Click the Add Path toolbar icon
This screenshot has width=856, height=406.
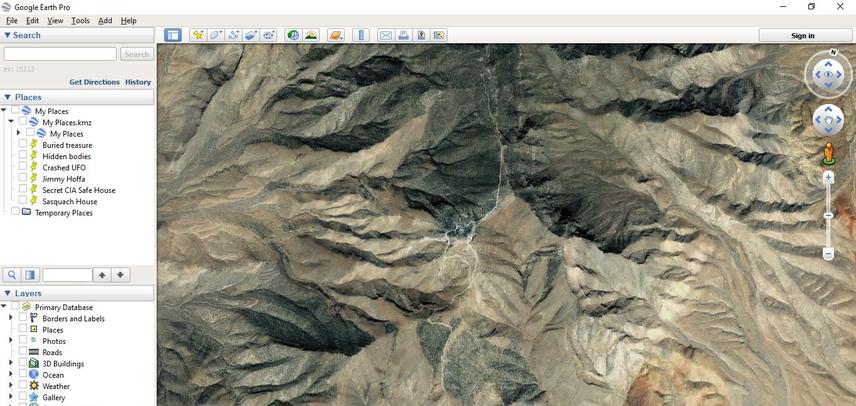coord(233,35)
